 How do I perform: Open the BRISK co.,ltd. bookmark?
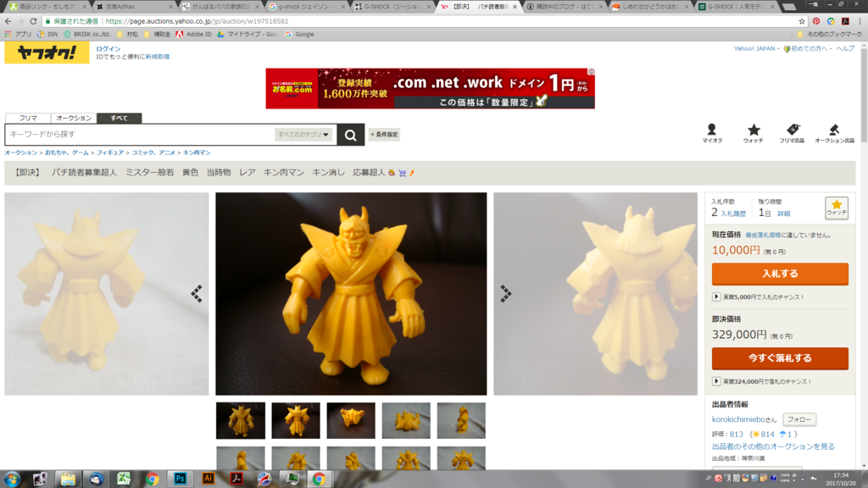pos(86,34)
